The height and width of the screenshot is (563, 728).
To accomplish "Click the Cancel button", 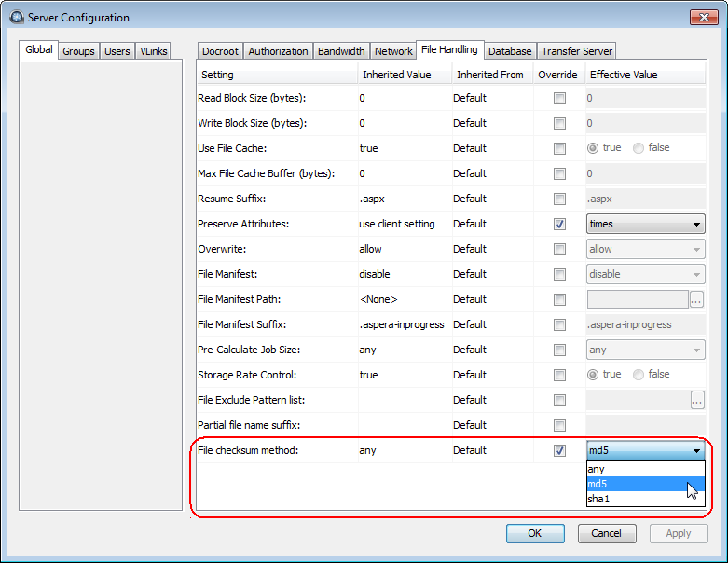I will pos(606,533).
